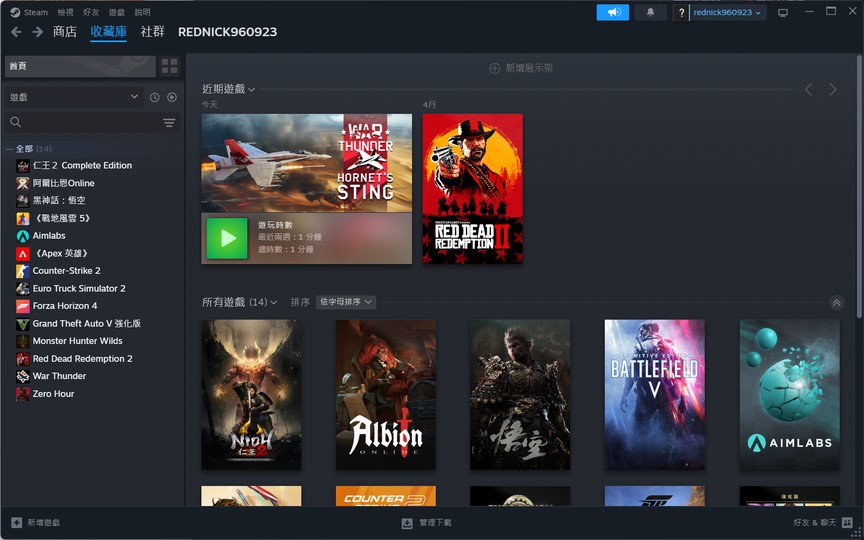Image resolution: width=864 pixels, height=540 pixels.
Task: Click the recent activity clock icon
Action: click(155, 97)
